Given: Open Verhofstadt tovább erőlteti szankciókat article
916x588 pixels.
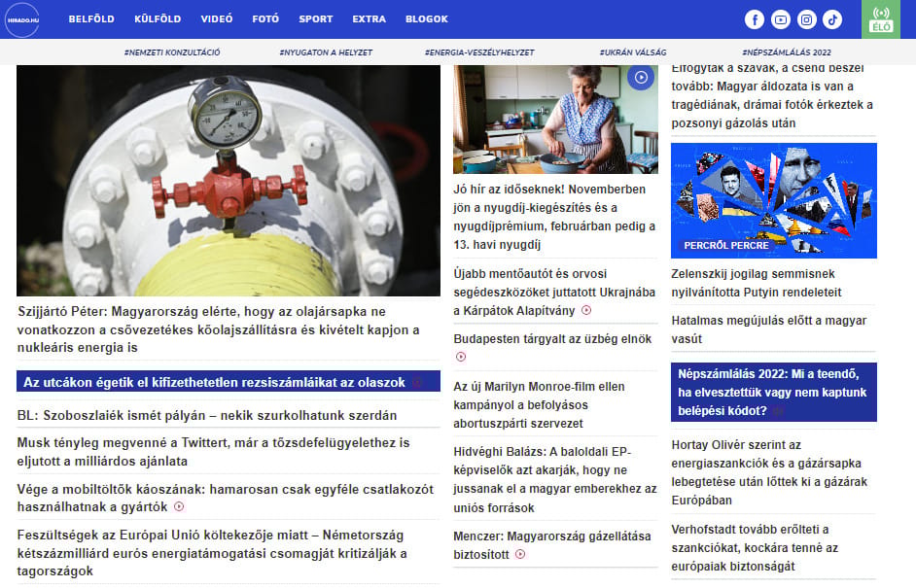Looking at the screenshot, I should pyautogui.click(x=755, y=548).
